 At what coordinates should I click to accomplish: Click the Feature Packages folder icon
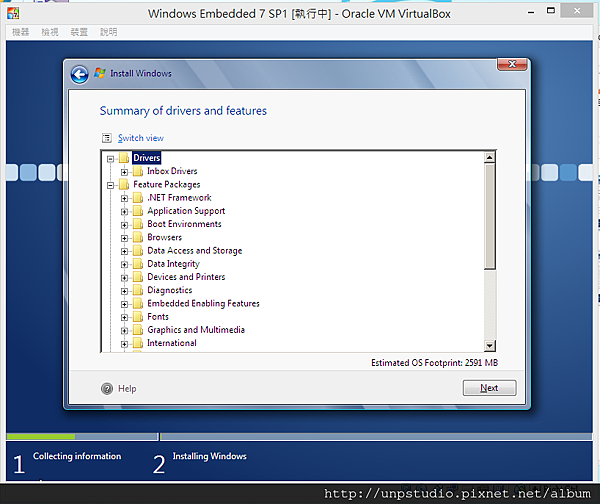point(124,184)
